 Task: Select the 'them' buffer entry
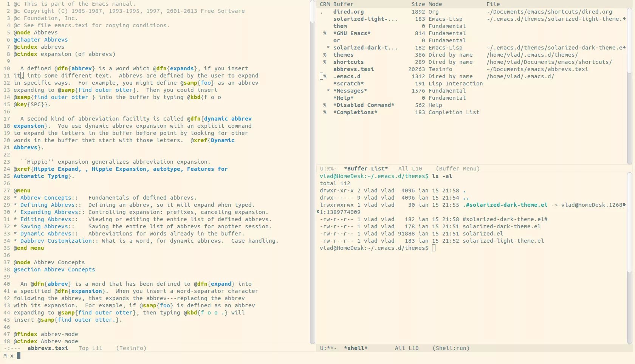[x=340, y=26]
